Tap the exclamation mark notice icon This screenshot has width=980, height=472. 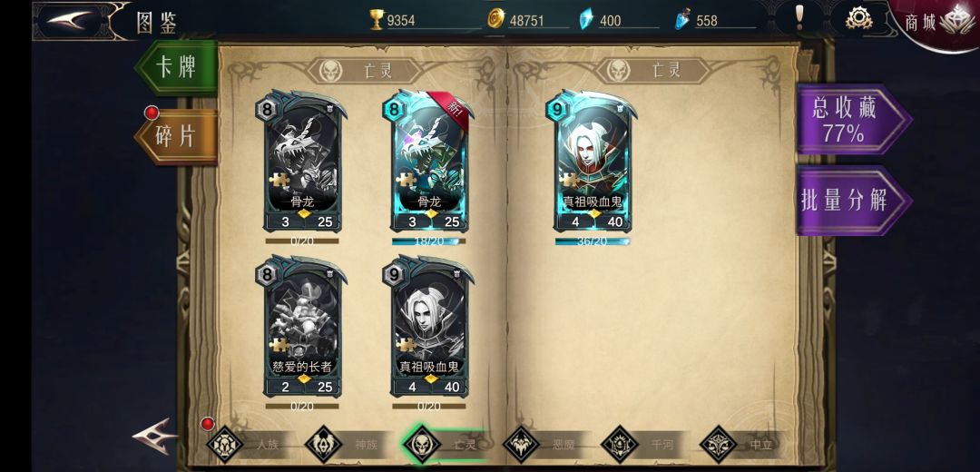pyautogui.click(x=799, y=17)
